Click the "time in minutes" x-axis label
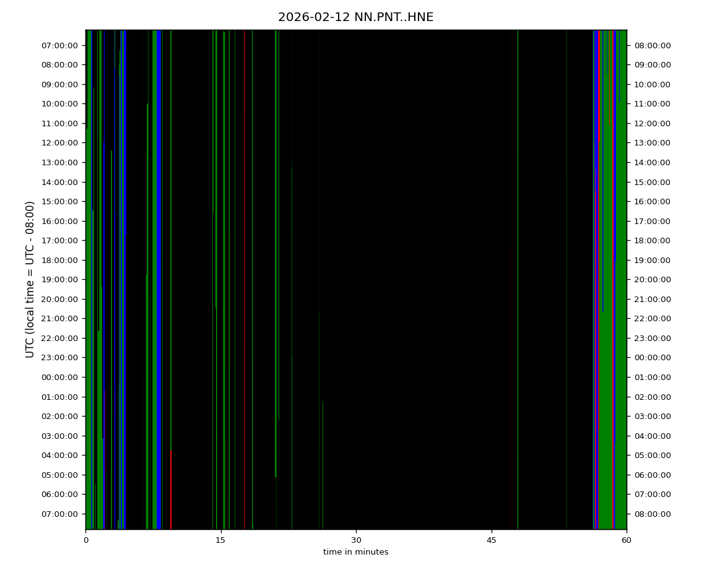 (355, 552)
